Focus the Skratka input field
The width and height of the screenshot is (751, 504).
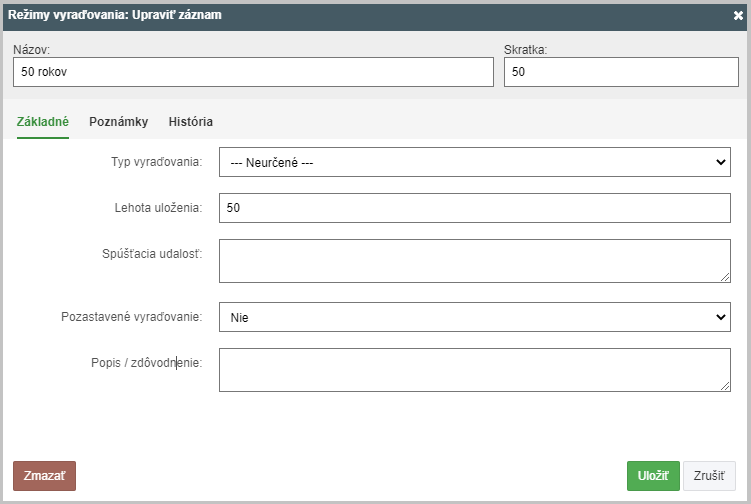(621, 72)
